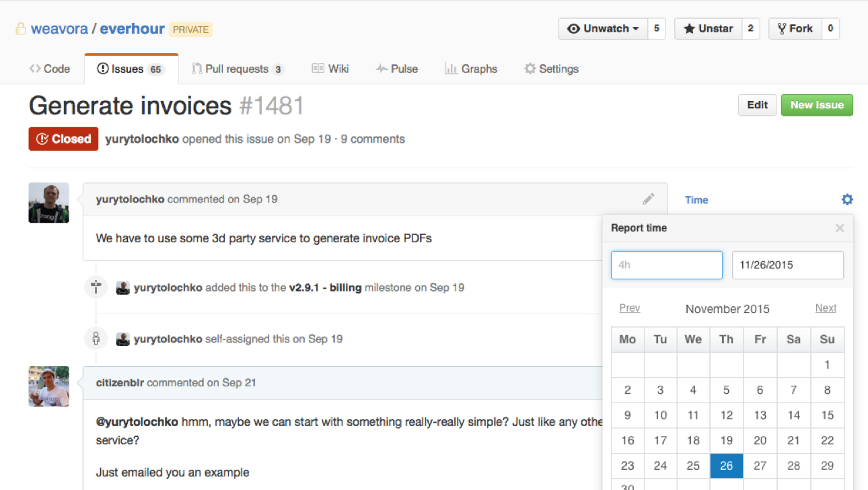Select November 23 in calendar
The width and height of the screenshot is (868, 490).
tap(628, 466)
